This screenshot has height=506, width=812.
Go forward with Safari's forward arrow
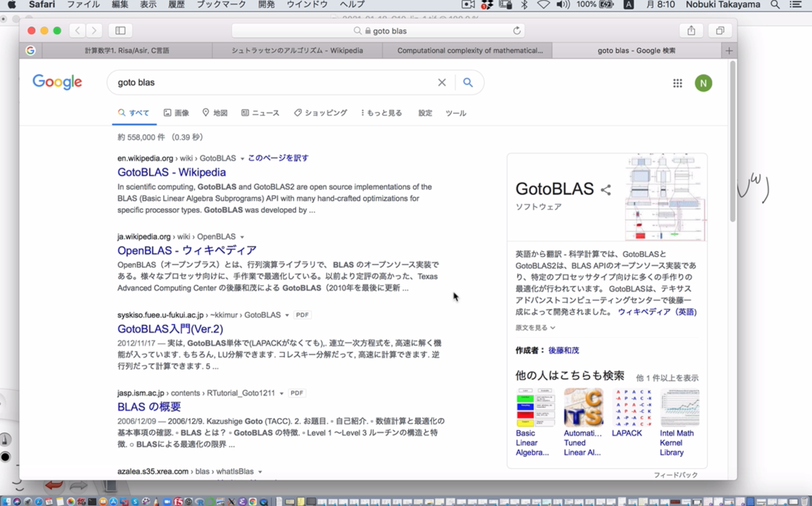click(94, 31)
